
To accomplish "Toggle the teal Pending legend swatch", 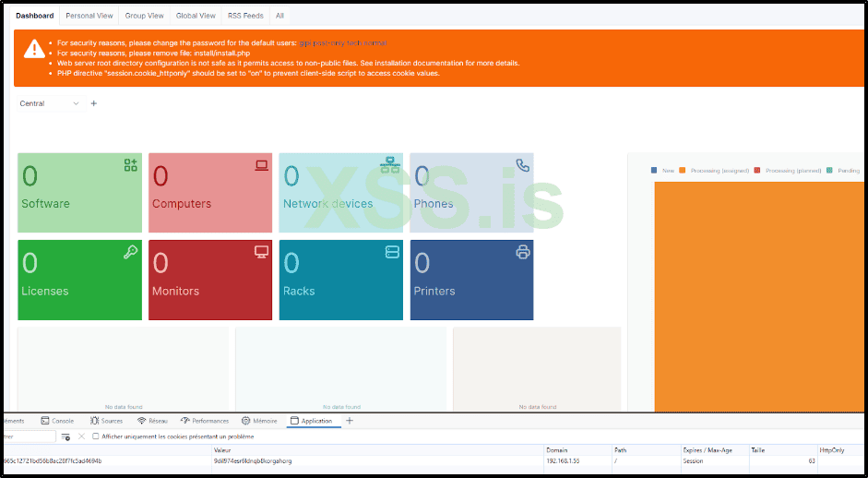I will point(829,171).
